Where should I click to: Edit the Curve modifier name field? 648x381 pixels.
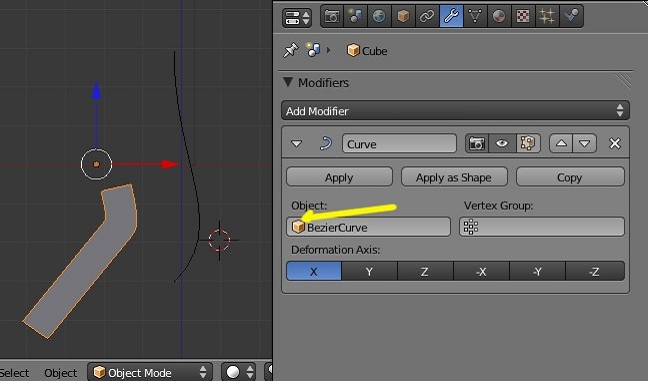click(399, 144)
